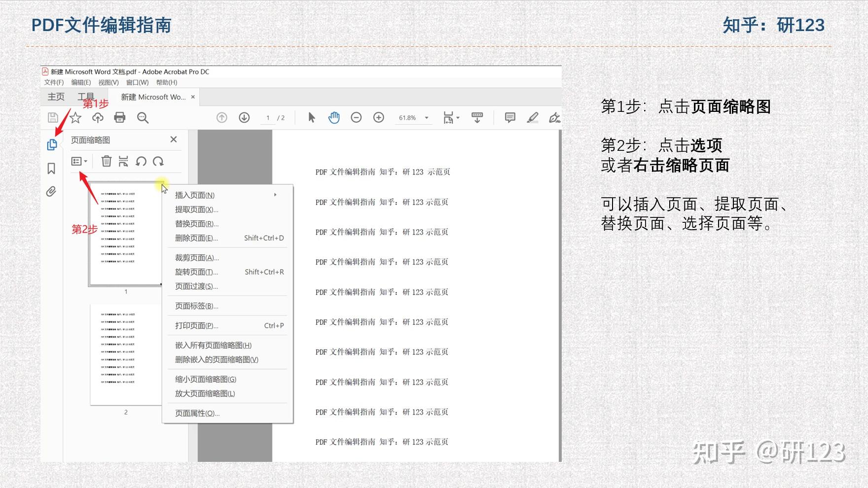Click the Sign pen icon
Screen dimensions: 868x488
554,117
